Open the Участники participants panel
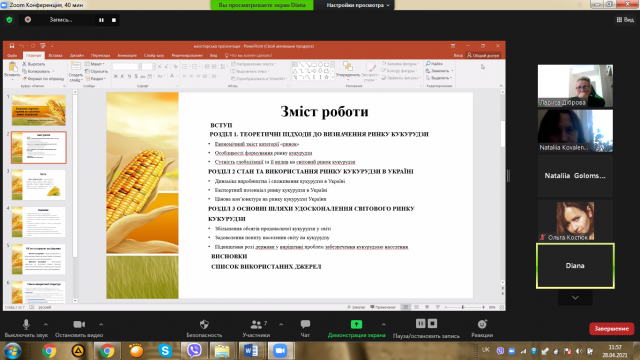Image resolution: width=640 pixels, height=360 pixels. (x=256, y=329)
